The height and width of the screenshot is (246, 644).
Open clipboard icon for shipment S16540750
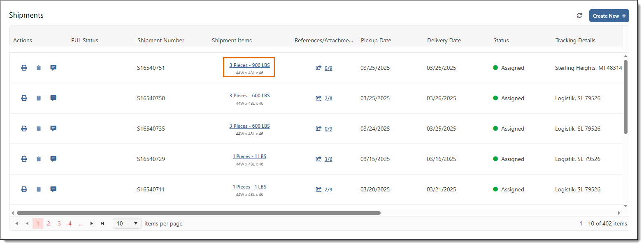39,98
